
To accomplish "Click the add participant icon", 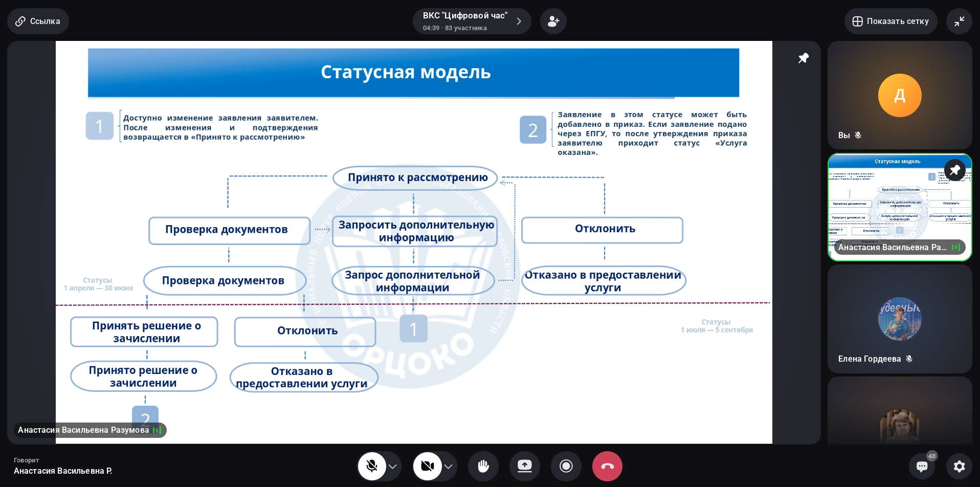I will (x=553, y=21).
